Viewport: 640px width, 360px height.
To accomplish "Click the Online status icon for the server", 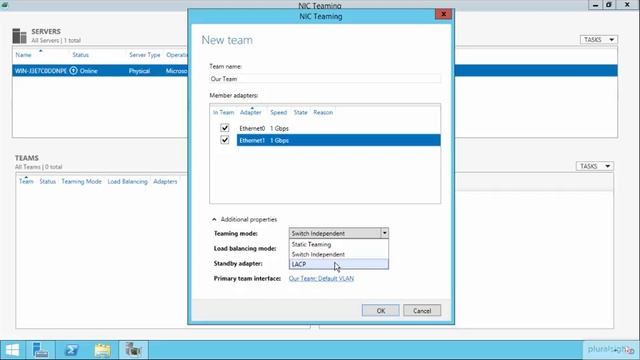I will tap(73, 71).
